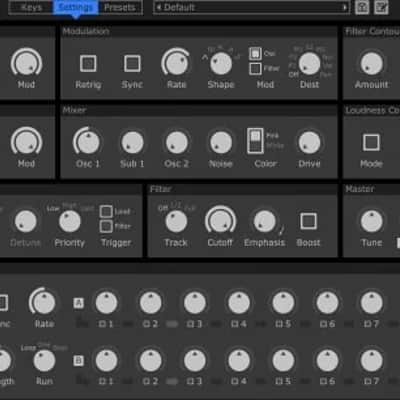This screenshot has width=400, height=400.
Task: Enable the Filter checkbox above the Mod label
Action: (255, 69)
